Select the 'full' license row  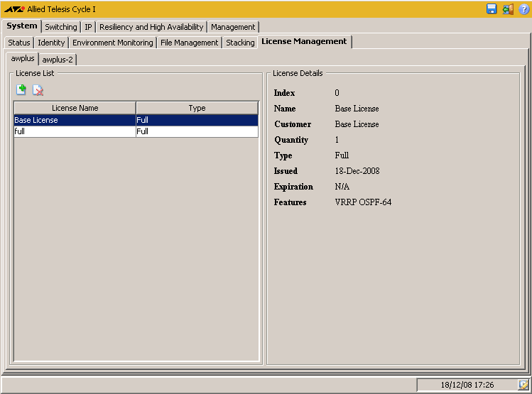click(x=136, y=131)
